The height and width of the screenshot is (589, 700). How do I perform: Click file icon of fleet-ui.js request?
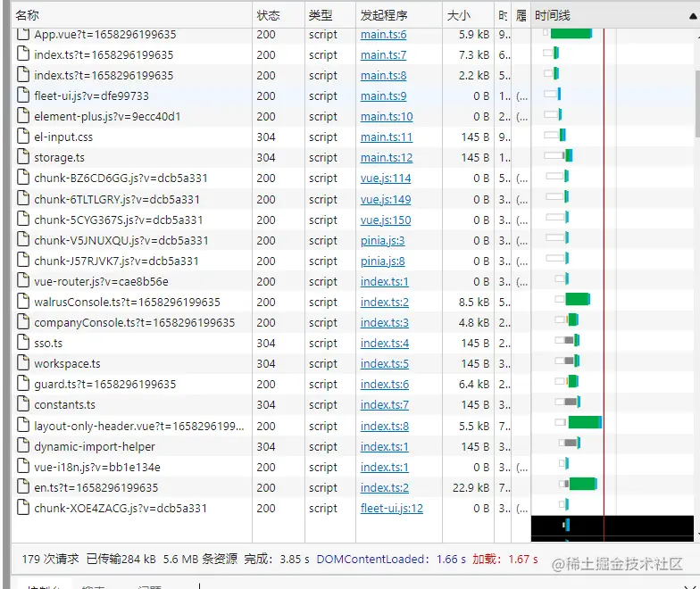click(23, 95)
